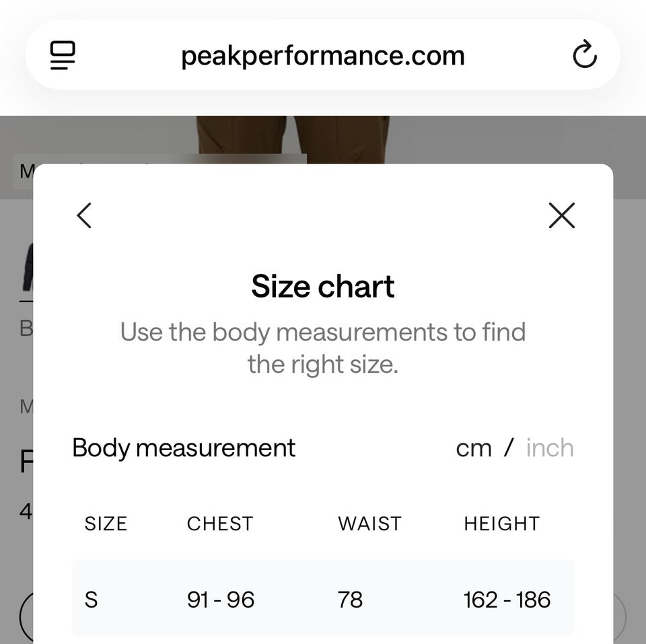646x644 pixels.
Task: Click the 91 - 96 chest value
Action: 221,599
